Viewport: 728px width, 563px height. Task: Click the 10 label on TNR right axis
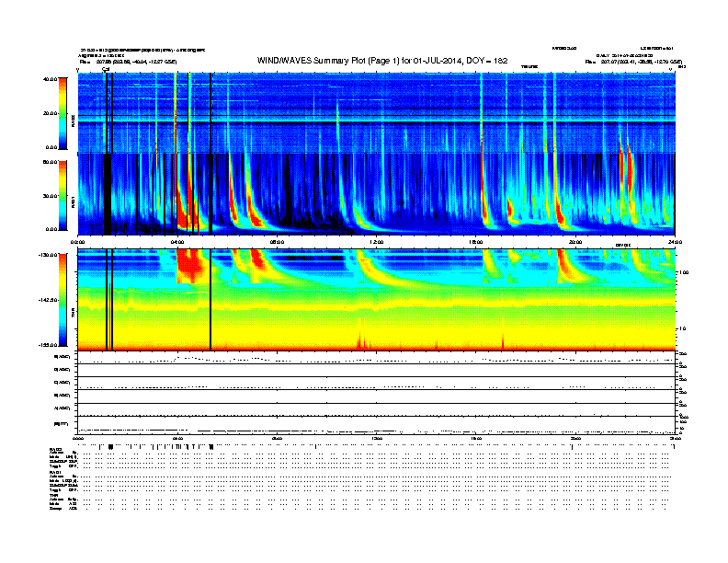pos(682,329)
